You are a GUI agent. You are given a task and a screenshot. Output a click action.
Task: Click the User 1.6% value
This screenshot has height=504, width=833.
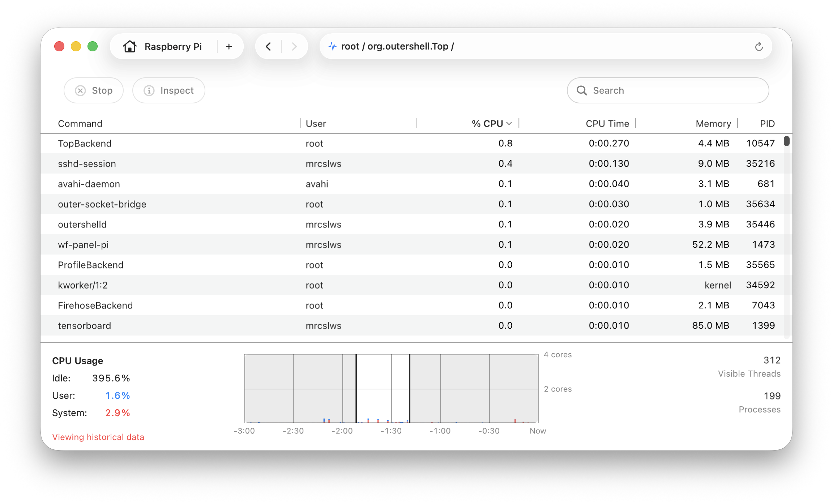click(118, 396)
